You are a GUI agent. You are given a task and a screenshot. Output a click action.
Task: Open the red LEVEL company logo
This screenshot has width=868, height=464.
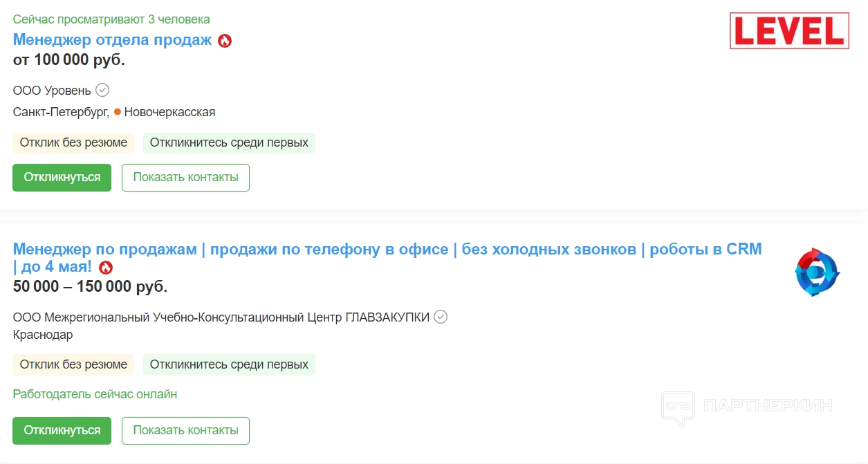[789, 31]
